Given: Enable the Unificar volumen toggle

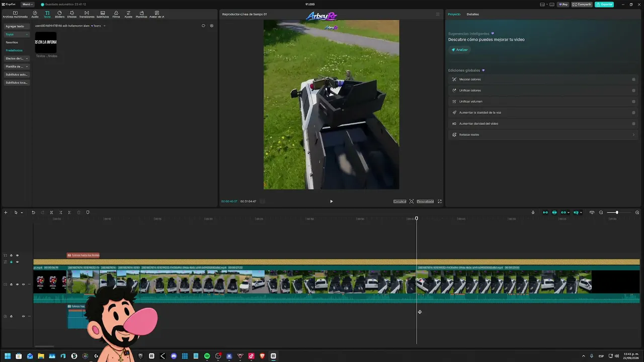Looking at the screenshot, I should pos(633,102).
